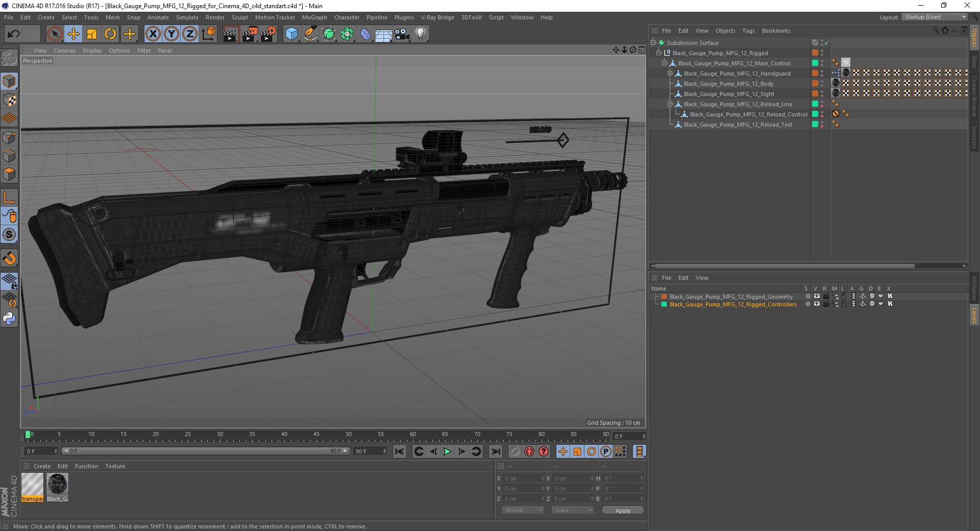
Task: Open viewport Cameras menu
Action: (64, 51)
